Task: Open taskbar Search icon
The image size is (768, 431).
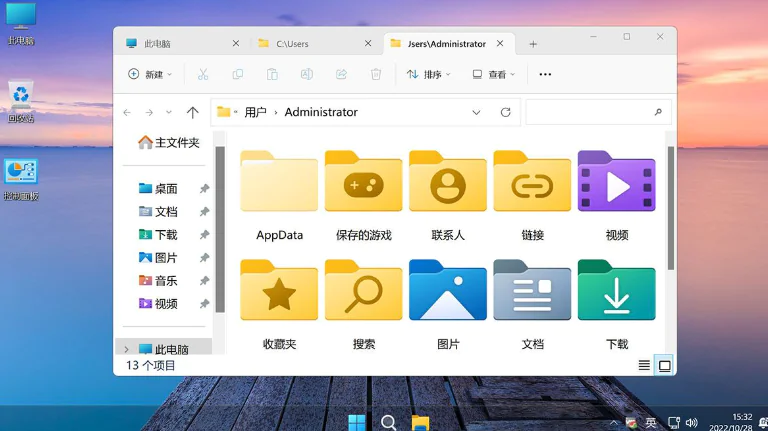Action: [388, 422]
